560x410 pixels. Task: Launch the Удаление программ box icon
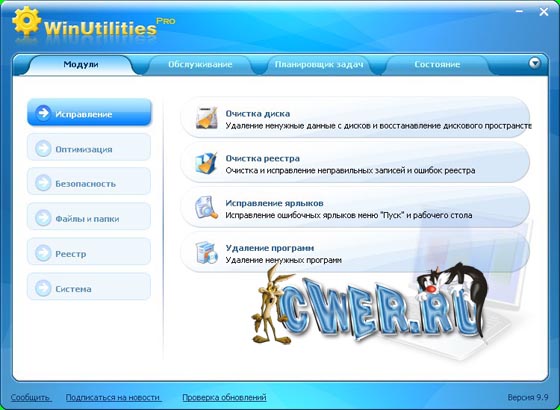click(x=206, y=252)
